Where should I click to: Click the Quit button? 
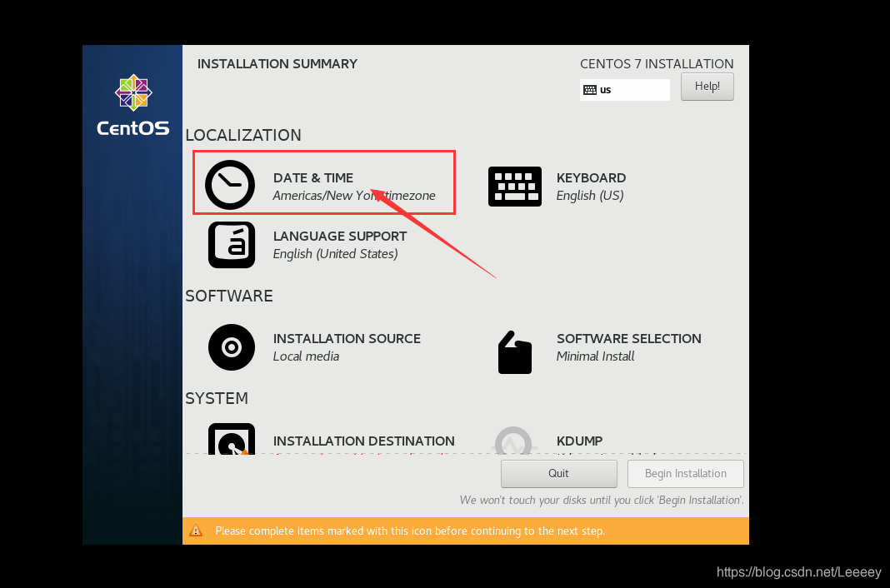[x=559, y=473]
